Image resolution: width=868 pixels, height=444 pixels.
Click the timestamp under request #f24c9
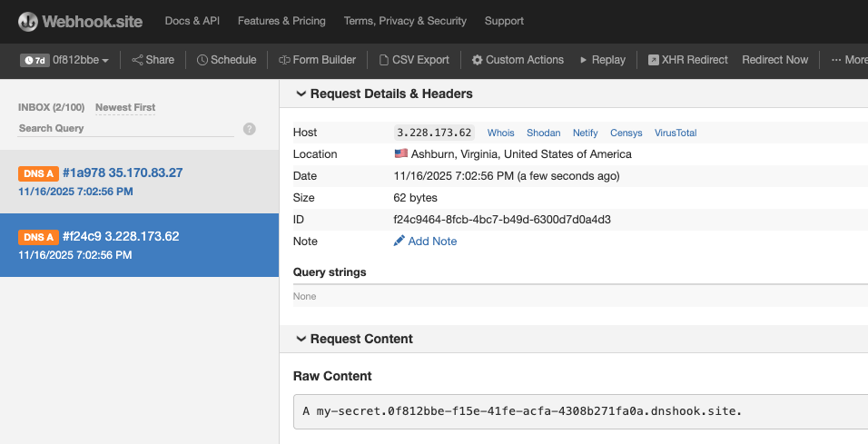pyautogui.click(x=75, y=255)
